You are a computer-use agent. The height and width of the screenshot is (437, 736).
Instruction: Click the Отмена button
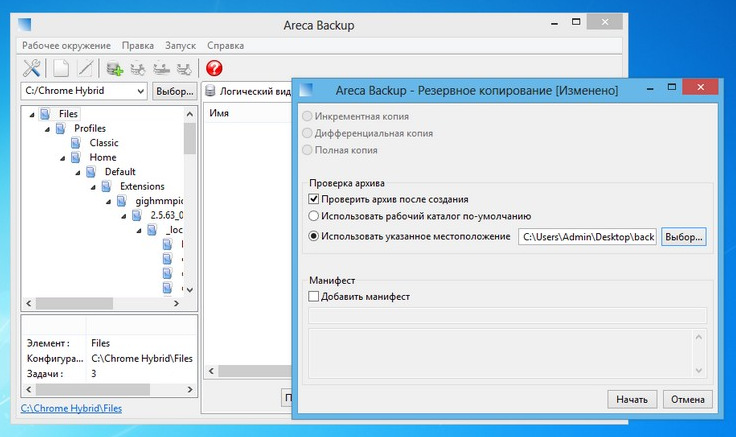pos(688,399)
